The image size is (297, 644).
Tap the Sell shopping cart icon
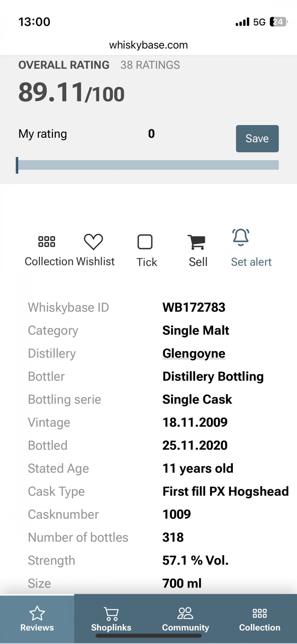[196, 242]
